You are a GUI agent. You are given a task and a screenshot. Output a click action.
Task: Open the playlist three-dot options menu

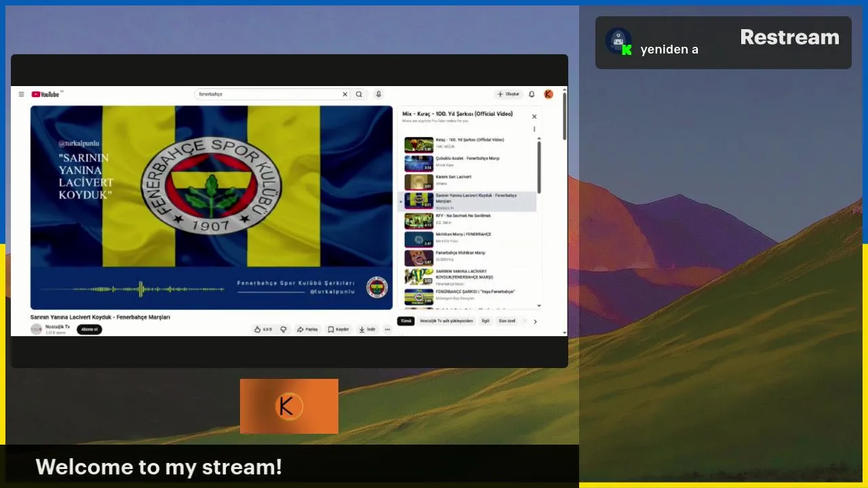(x=534, y=129)
